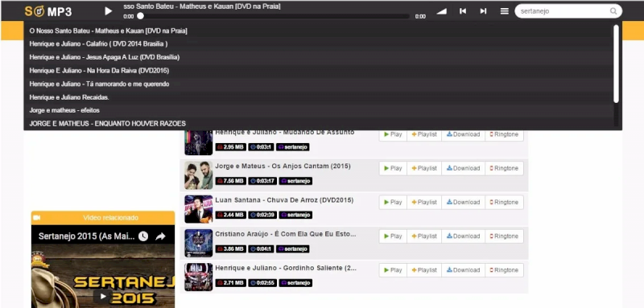Click the Watch later clock icon on video

(143, 236)
